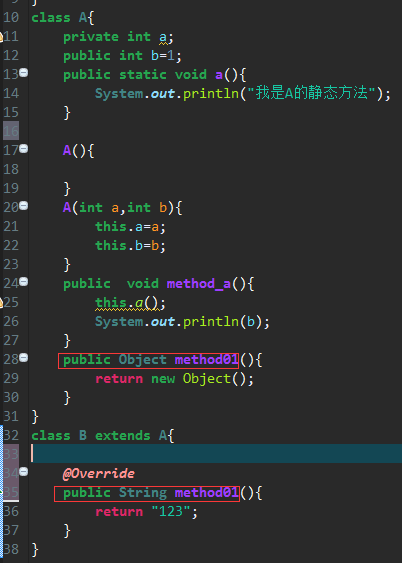402x563 pixels.
Task: Click line number 16 in gutter
Action: click(x=11, y=131)
